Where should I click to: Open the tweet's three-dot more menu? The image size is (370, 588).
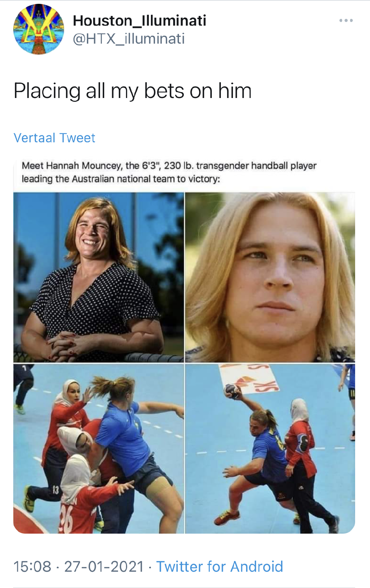pyautogui.click(x=346, y=21)
